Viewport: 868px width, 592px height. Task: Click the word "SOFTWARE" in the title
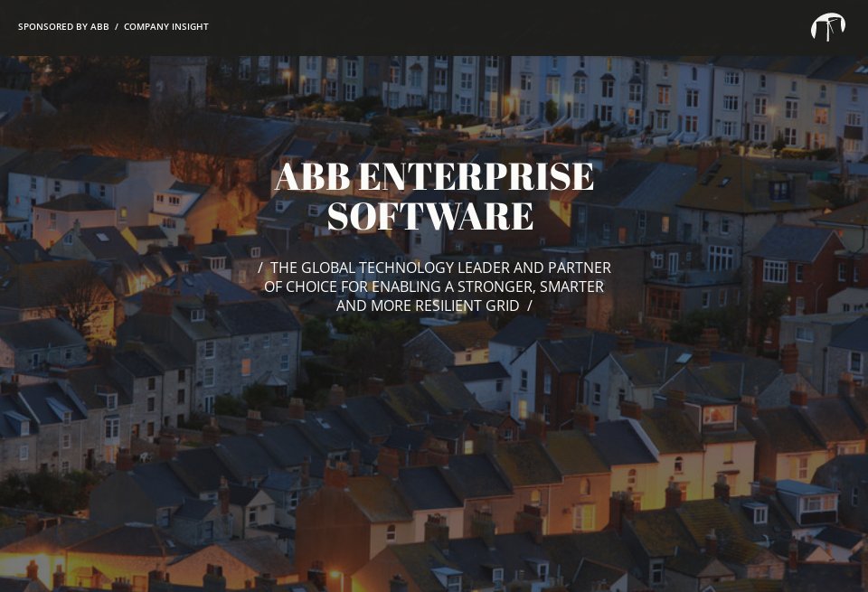432,216
